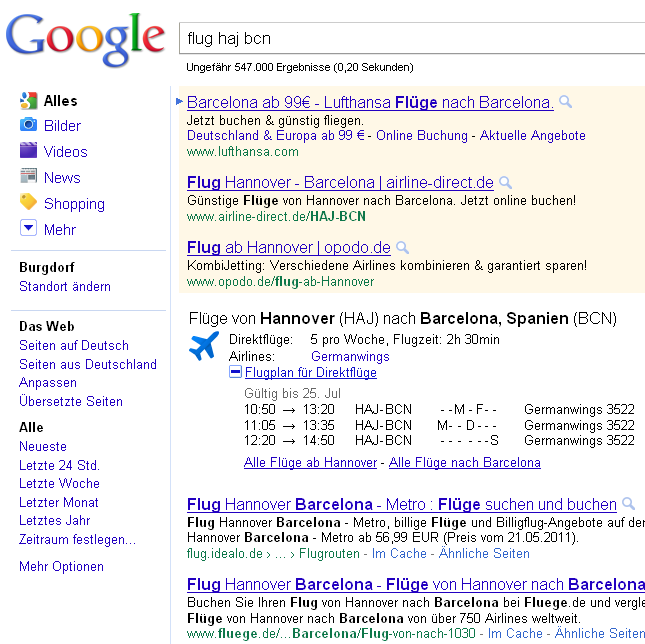Click the Bilder camera icon
The width and height of the screenshot is (645, 644).
[x=28, y=125]
